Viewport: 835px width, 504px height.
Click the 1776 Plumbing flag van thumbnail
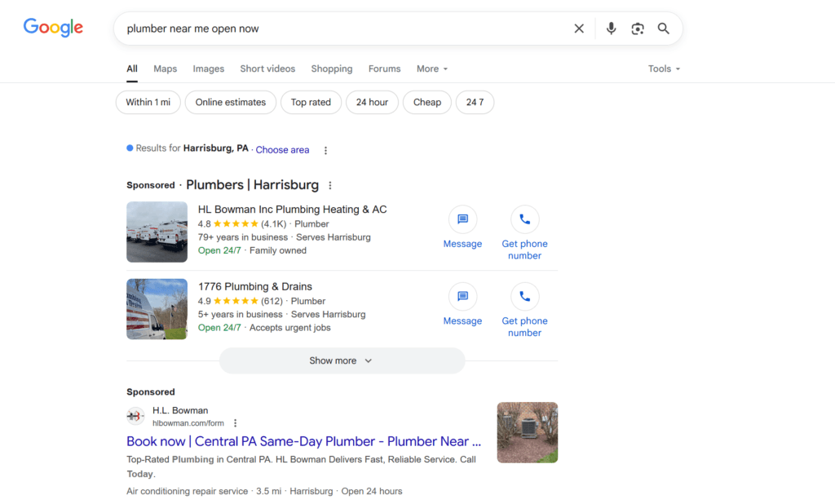157,309
